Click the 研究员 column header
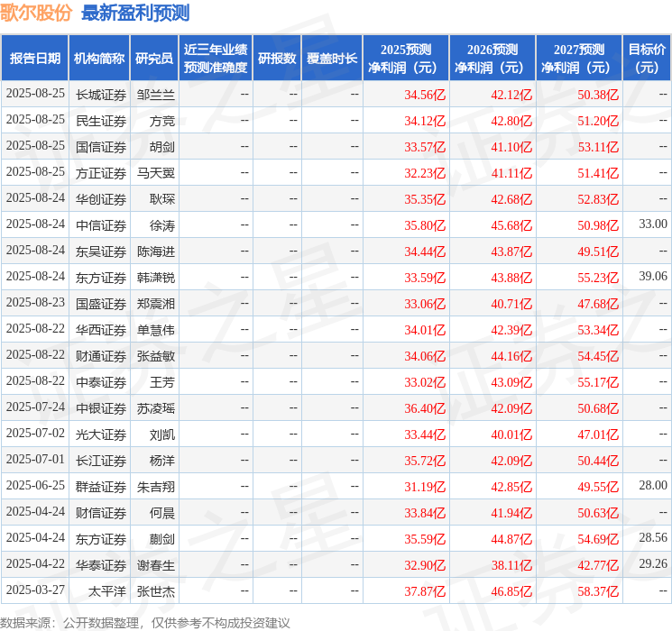672x631 pixels. coord(154,59)
